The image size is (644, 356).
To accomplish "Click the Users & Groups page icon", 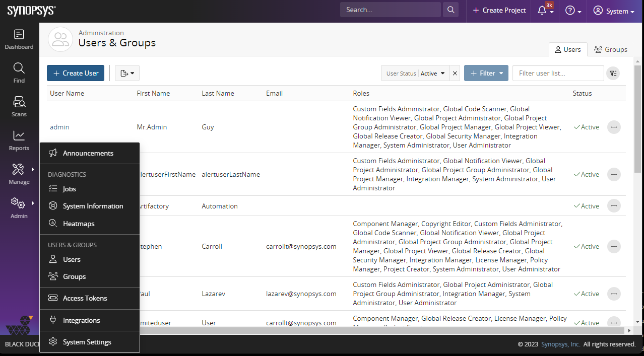I will click(60, 39).
